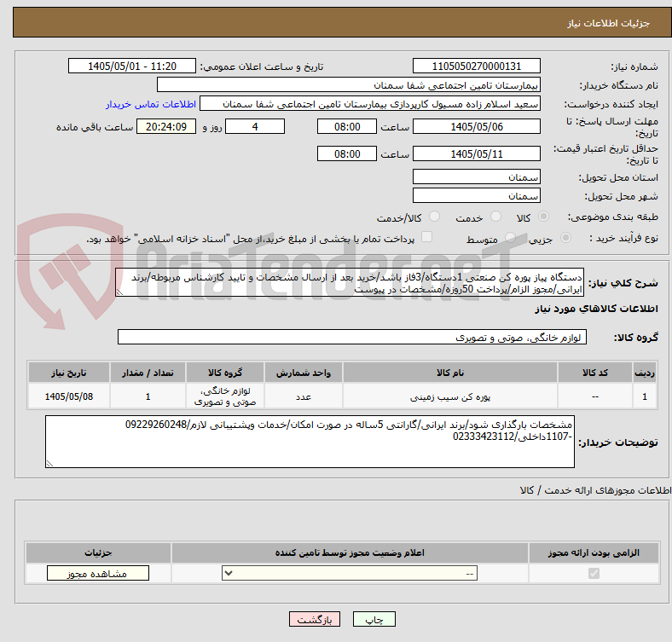
Task: Click the reply deadline time field, 08:00 beside 1405/05/06
Action: [347, 126]
